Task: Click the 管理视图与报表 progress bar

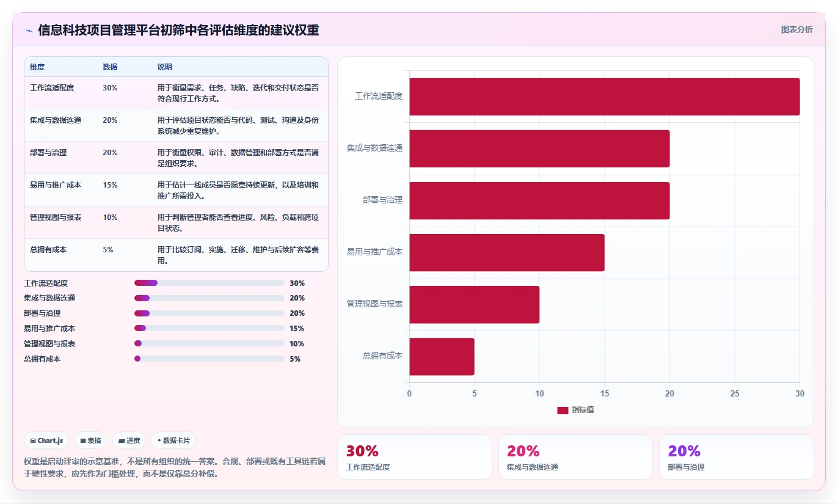Action: pos(209,343)
